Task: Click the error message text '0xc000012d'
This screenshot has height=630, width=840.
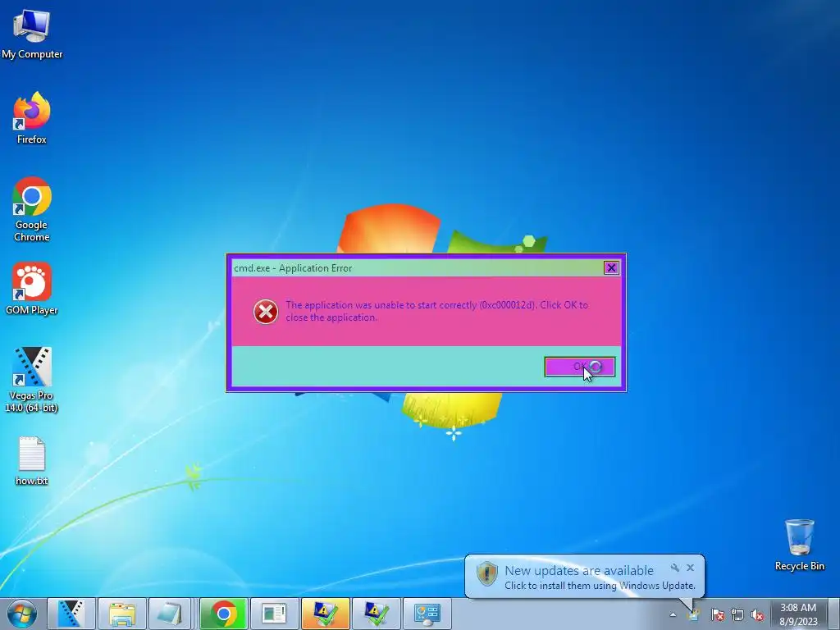Action: click(x=507, y=305)
